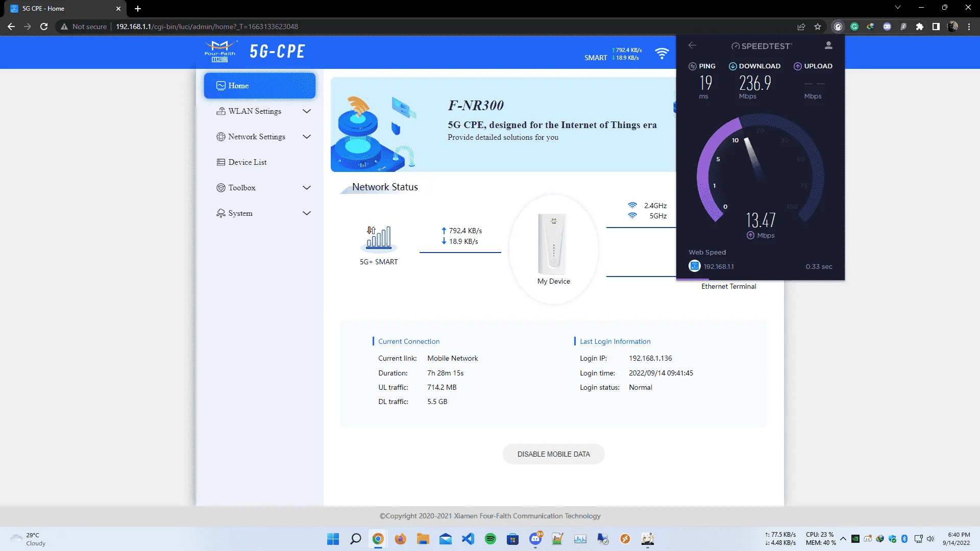Image resolution: width=980 pixels, height=551 pixels.
Task: Close the 5G CPE - Home tab
Action: 118,9
